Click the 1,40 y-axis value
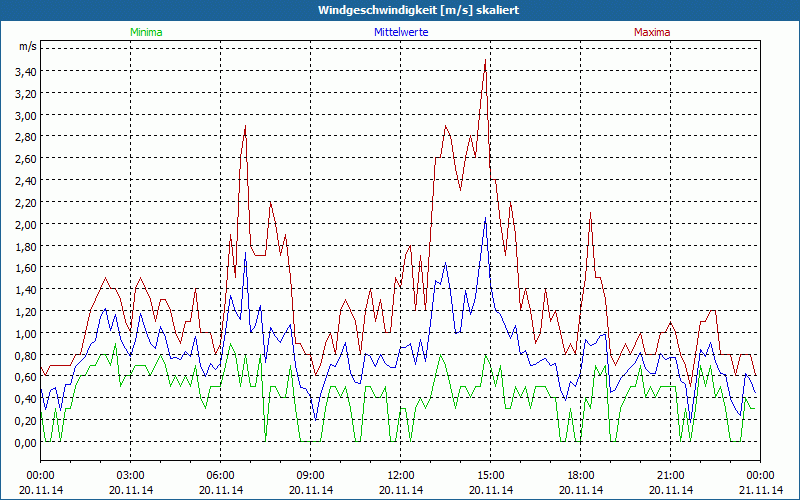800x500 pixels. click(x=26, y=290)
